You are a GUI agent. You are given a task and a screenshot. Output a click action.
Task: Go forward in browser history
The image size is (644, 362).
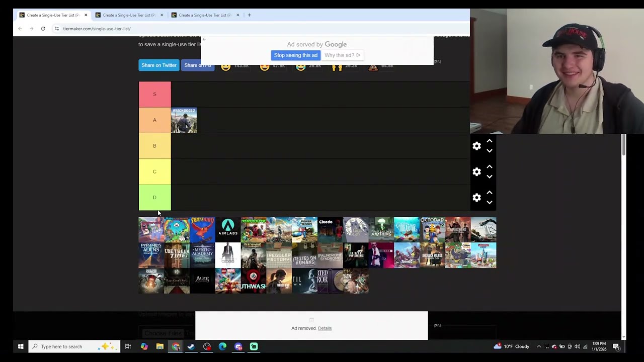click(x=31, y=29)
